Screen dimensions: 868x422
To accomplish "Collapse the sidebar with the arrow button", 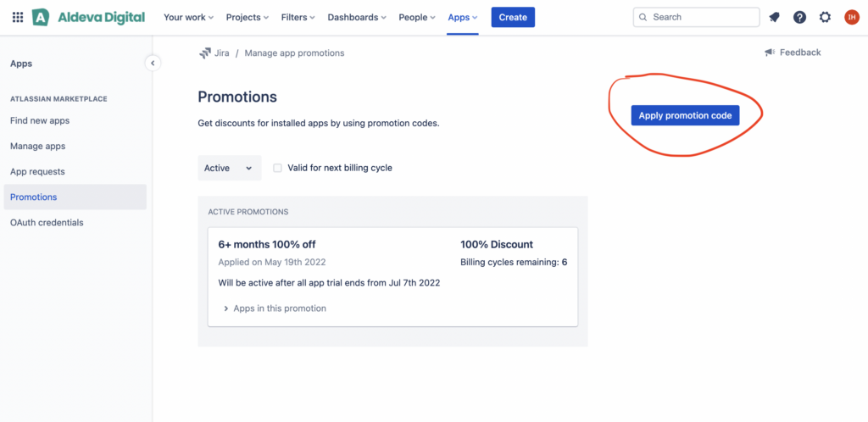I will point(153,63).
